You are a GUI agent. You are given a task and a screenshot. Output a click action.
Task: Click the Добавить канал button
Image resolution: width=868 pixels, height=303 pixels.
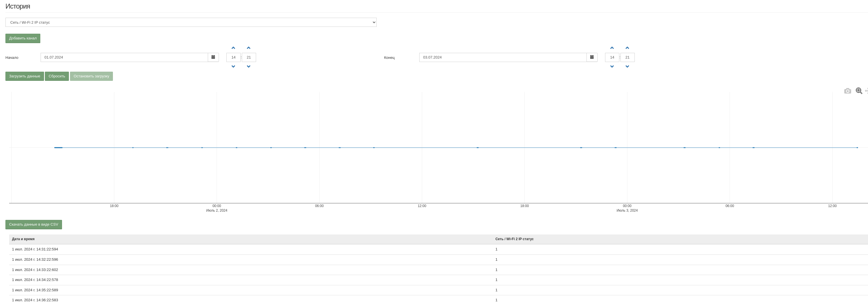23,38
